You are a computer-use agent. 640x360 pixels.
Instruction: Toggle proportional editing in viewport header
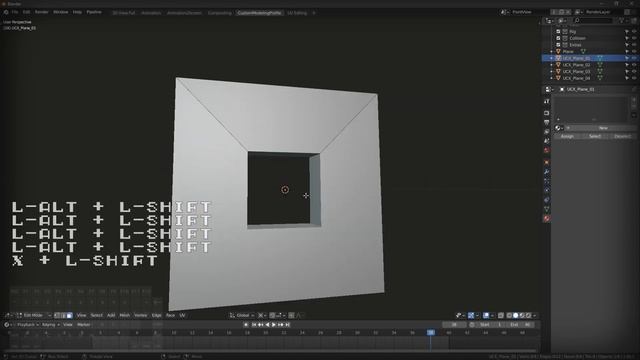point(291,315)
